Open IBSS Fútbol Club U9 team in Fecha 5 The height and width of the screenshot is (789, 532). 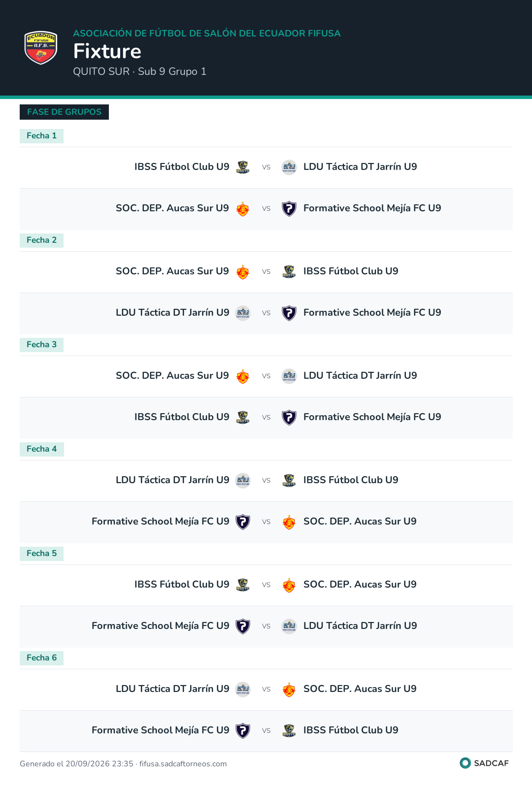pos(182,585)
